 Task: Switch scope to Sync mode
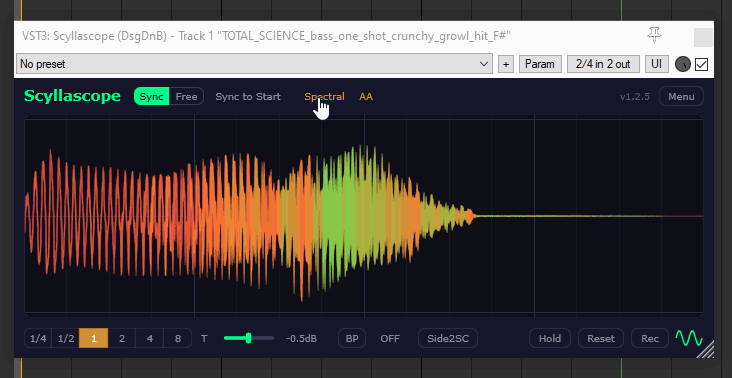pos(152,97)
